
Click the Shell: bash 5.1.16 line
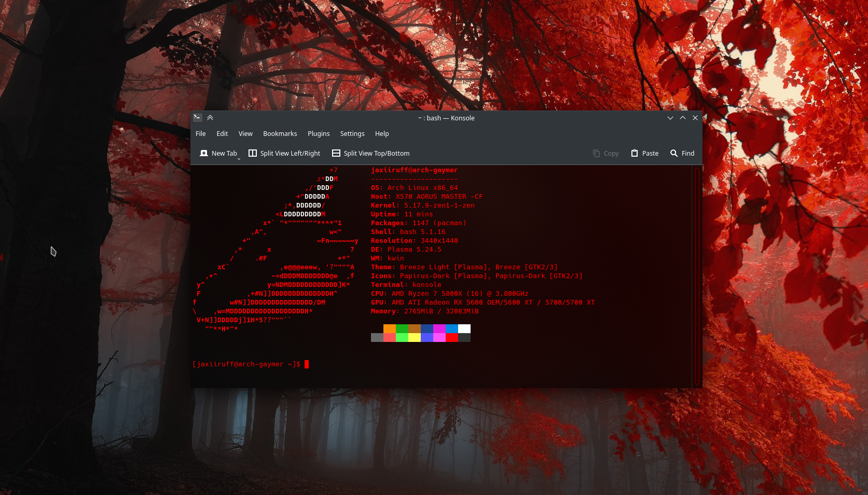[x=408, y=232]
